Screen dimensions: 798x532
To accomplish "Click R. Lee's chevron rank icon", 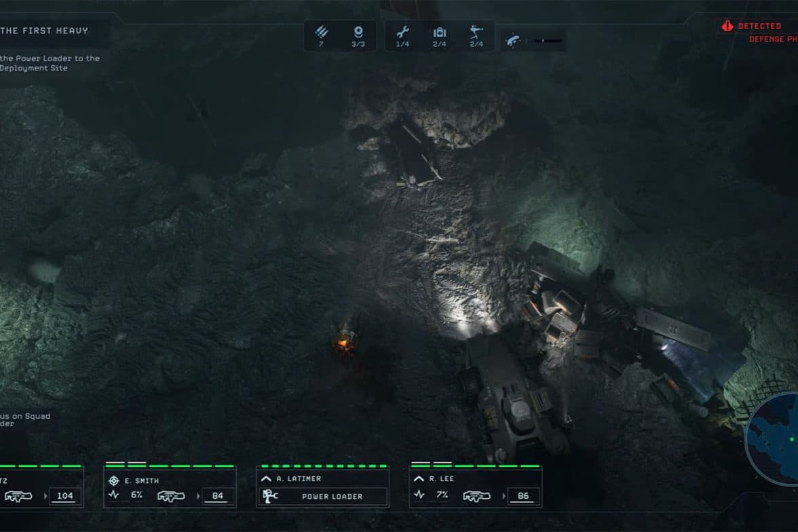I will coord(418,478).
